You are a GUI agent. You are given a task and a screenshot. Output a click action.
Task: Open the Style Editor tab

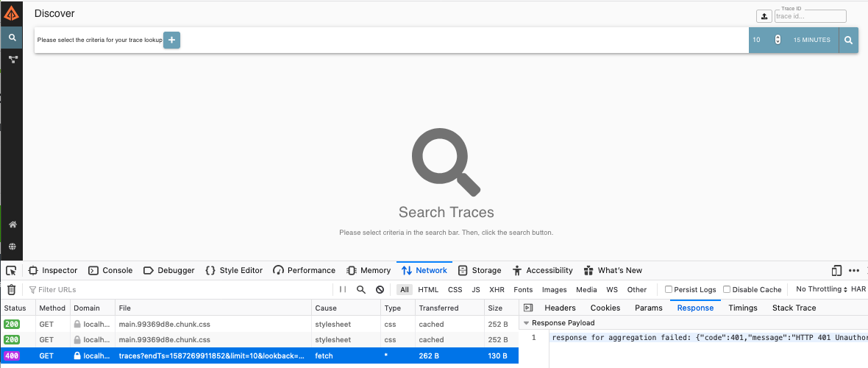point(234,270)
